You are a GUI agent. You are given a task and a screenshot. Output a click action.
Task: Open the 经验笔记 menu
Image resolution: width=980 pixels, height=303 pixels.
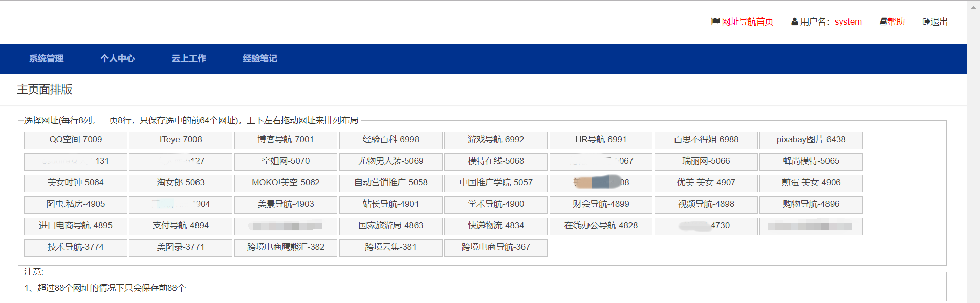click(260, 58)
